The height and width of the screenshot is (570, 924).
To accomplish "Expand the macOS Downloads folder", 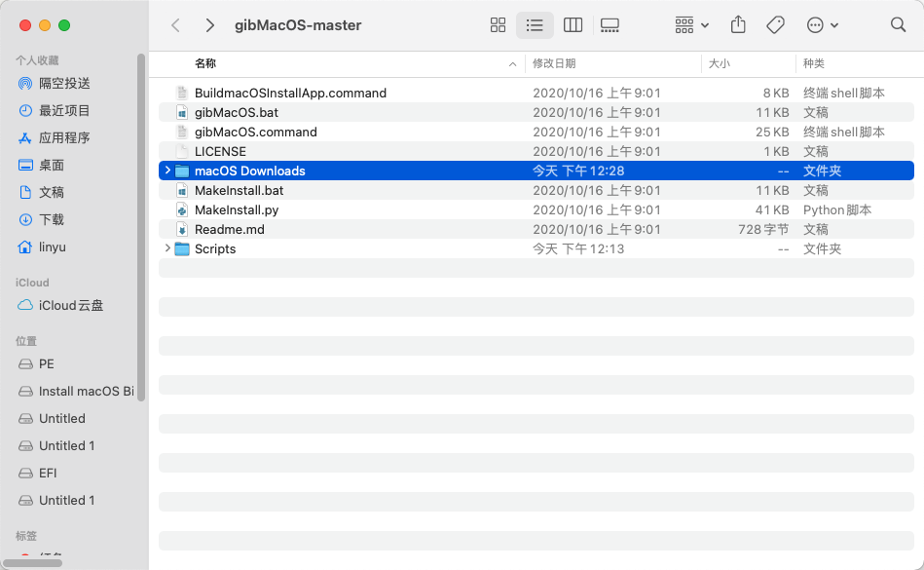I will coord(167,171).
